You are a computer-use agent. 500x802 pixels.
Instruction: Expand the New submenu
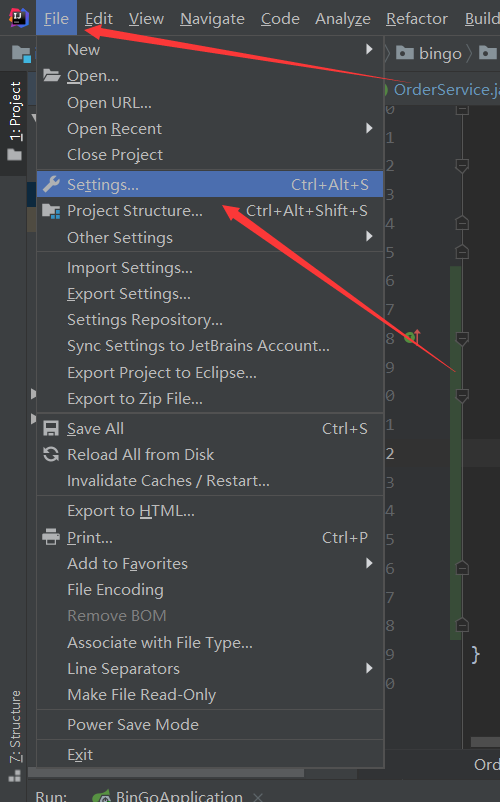click(210, 50)
